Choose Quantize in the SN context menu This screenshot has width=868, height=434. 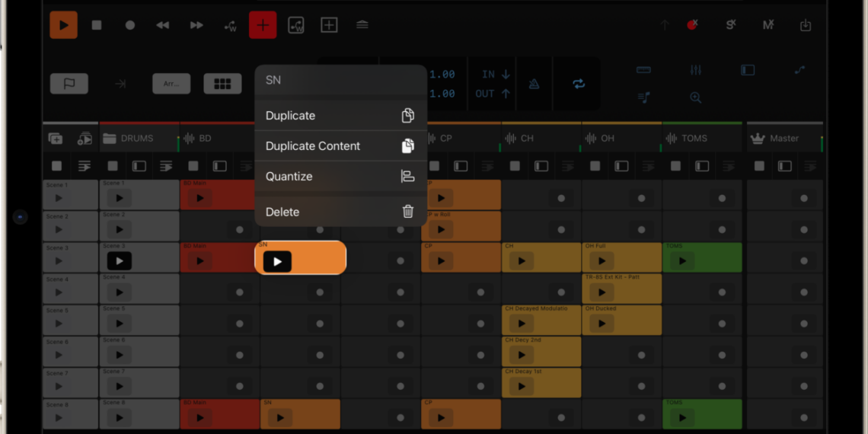pyautogui.click(x=340, y=177)
